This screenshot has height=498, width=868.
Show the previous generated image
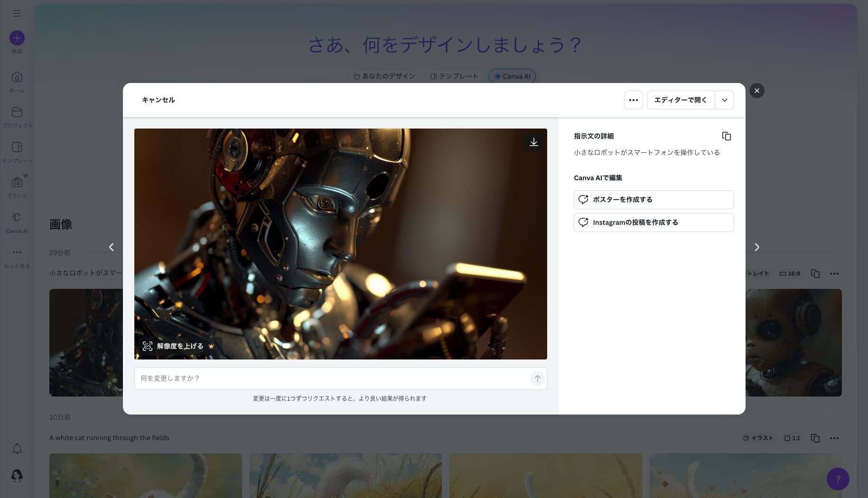[x=112, y=247]
